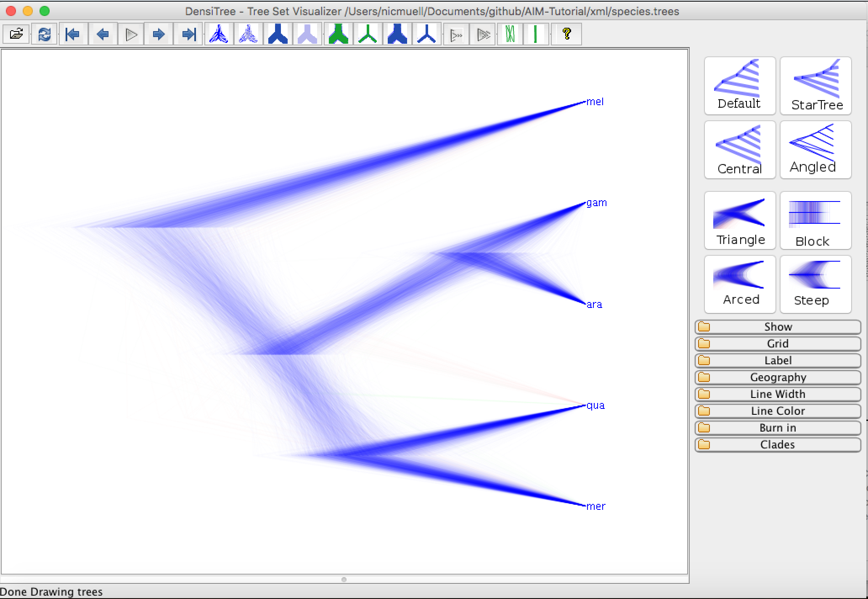The height and width of the screenshot is (599, 868).
Task: Click the 'gam' taxon label
Action: tap(596, 203)
